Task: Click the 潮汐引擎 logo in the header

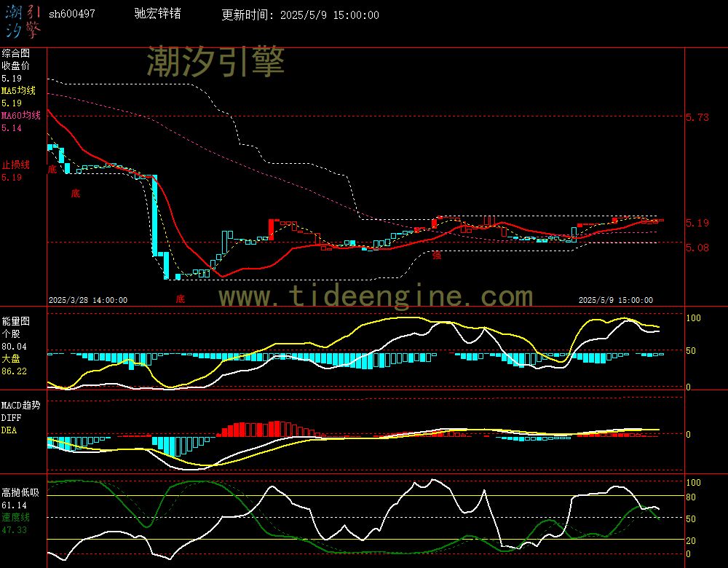Action: coord(23,21)
